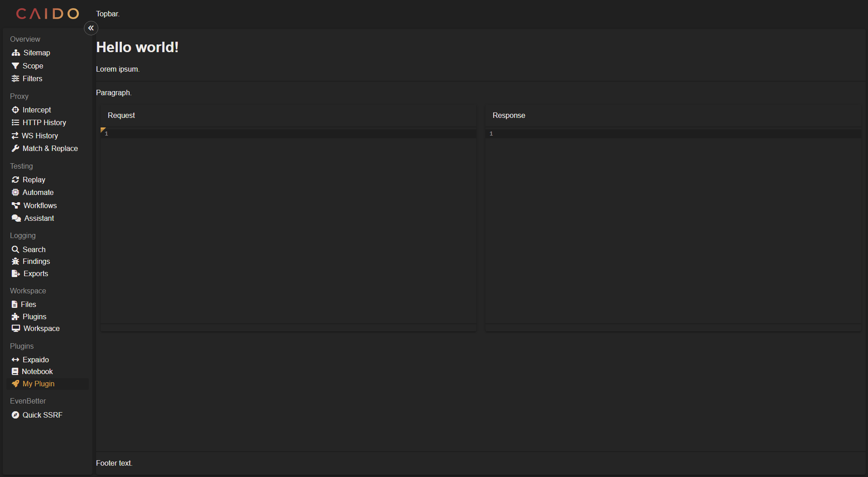868x477 pixels.
Task: Click the Scope funnel icon
Action: [15, 66]
